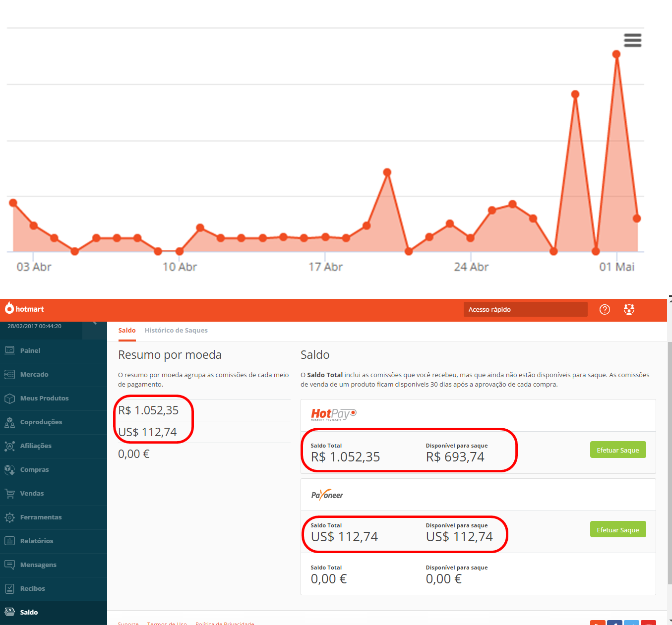Viewport: 672px width, 625px height.
Task: Select the US$ 112,74 currency summary row
Action: [204, 432]
